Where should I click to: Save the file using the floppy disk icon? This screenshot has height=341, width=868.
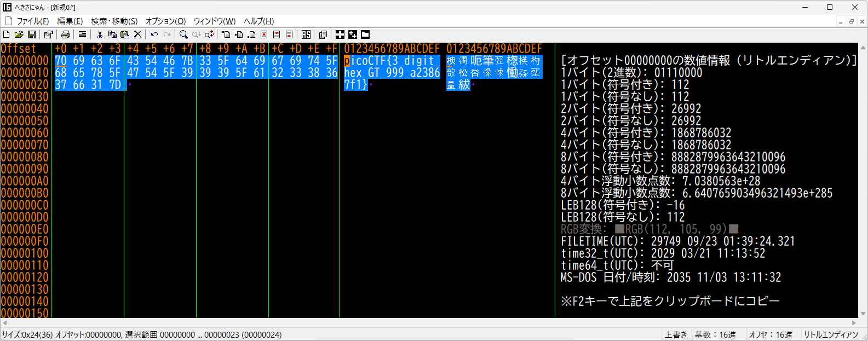click(32, 34)
